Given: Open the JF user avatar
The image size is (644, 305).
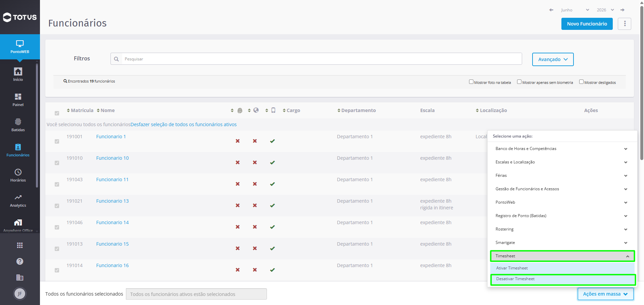Looking at the screenshot, I should click(x=20, y=294).
